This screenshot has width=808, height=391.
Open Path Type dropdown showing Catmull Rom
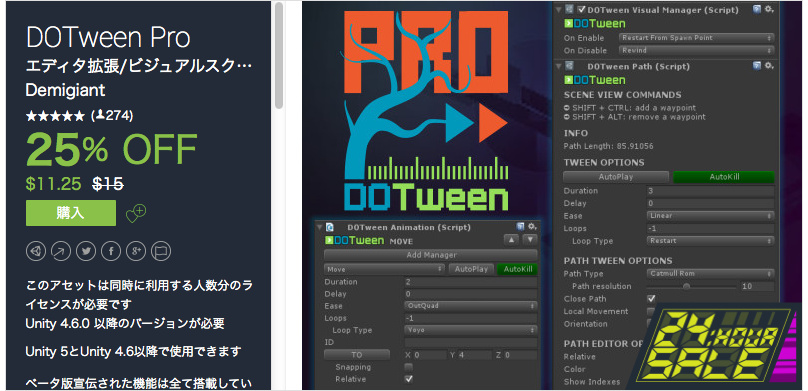coord(711,274)
